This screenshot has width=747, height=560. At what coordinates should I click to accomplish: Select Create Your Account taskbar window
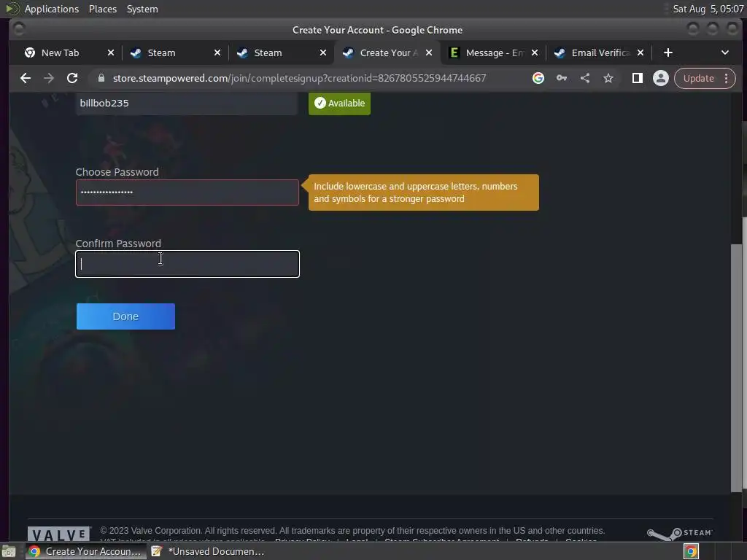[86, 551]
